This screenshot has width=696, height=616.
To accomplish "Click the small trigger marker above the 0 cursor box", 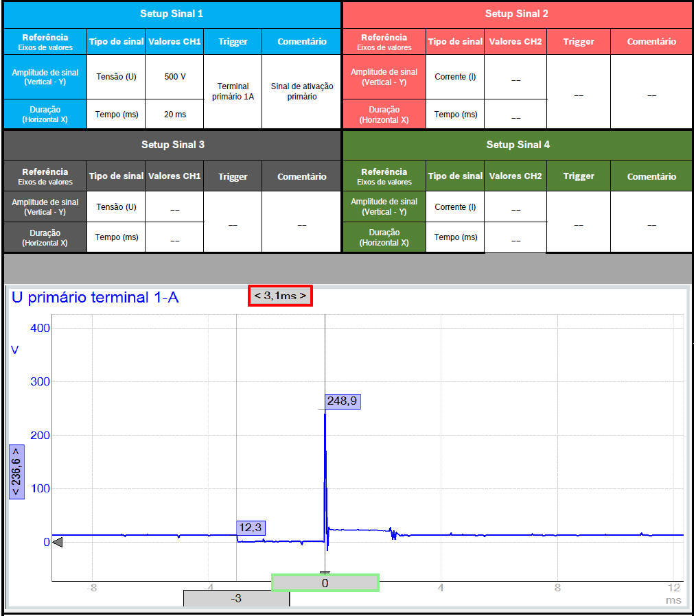I will [x=325, y=573].
